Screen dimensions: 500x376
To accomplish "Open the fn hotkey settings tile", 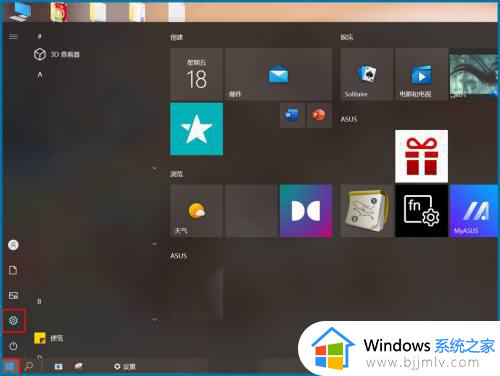I will pos(421,211).
